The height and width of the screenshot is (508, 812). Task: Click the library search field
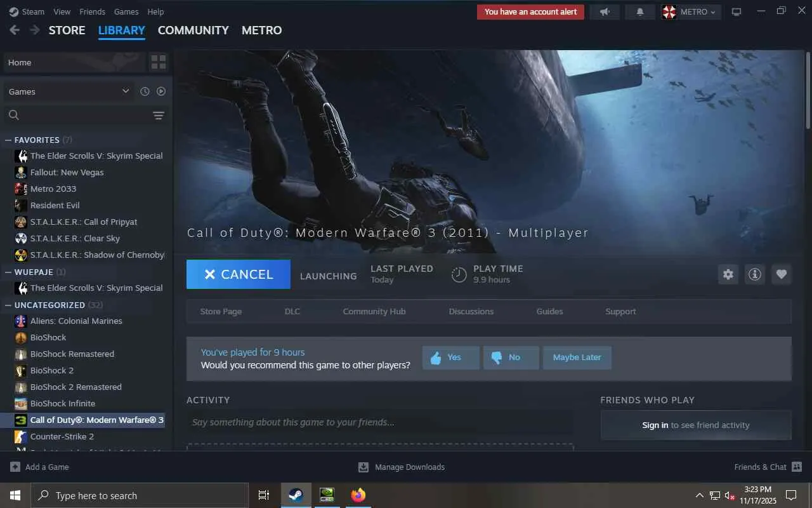86,115
